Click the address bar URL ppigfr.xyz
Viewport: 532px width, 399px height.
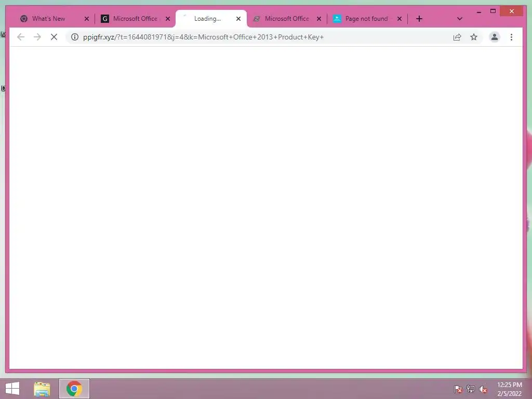(203, 37)
